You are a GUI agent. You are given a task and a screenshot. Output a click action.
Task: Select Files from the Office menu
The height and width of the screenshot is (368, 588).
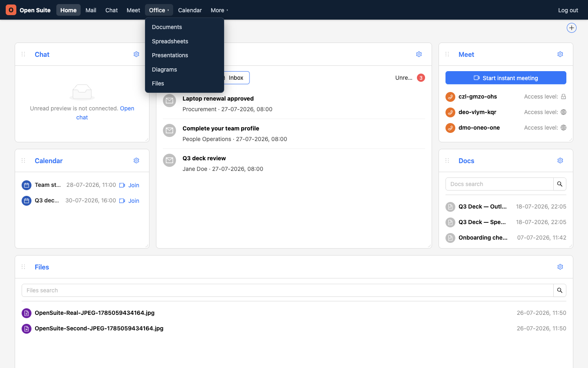click(x=185, y=83)
